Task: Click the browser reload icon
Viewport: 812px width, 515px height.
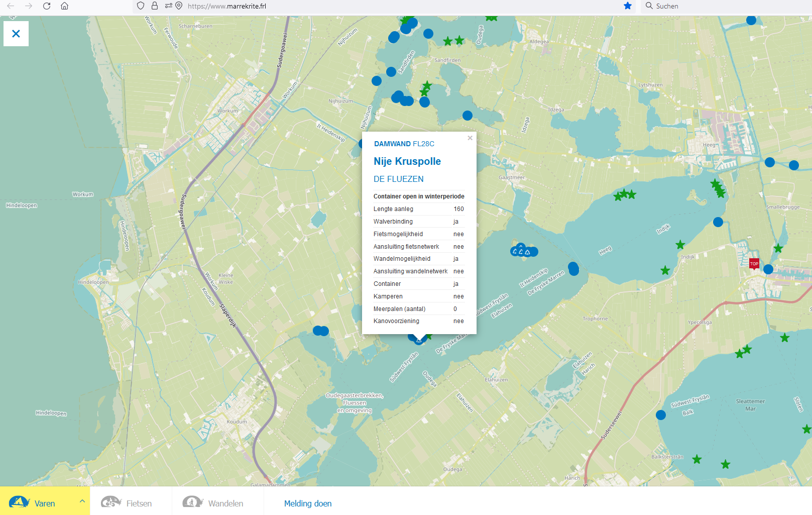Action: [x=47, y=6]
